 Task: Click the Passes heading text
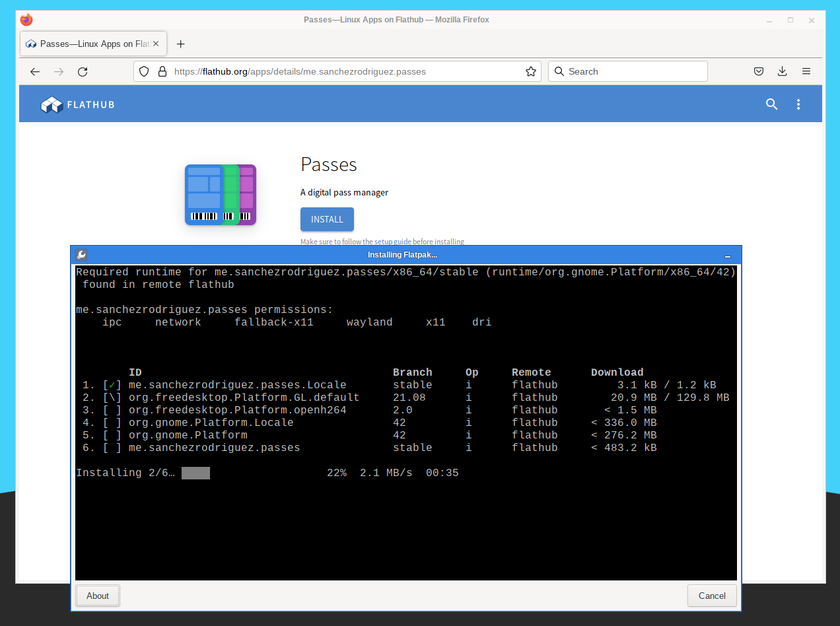point(329,164)
